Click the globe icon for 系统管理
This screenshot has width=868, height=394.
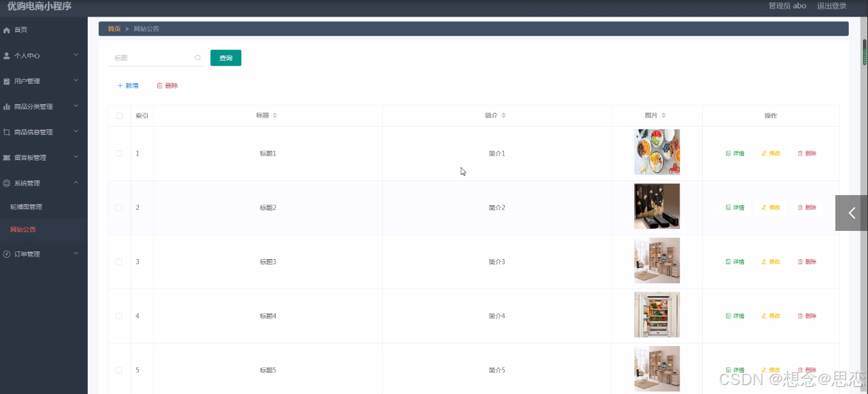7,184
